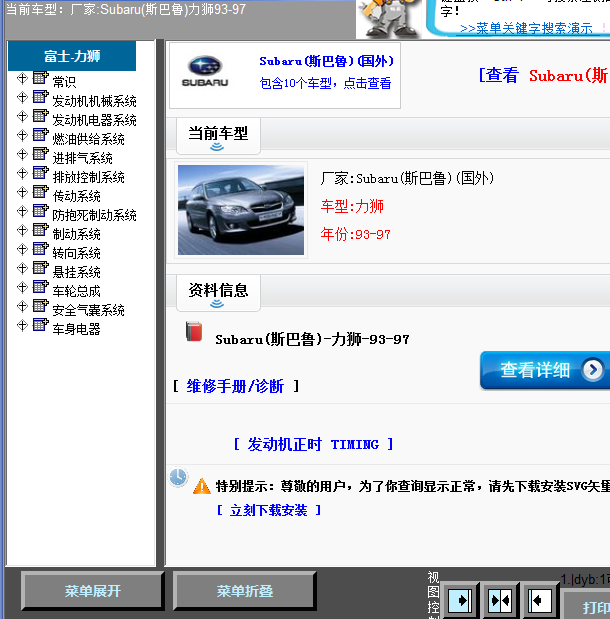Open the 防抱死制动系统 tree item

tap(94, 215)
